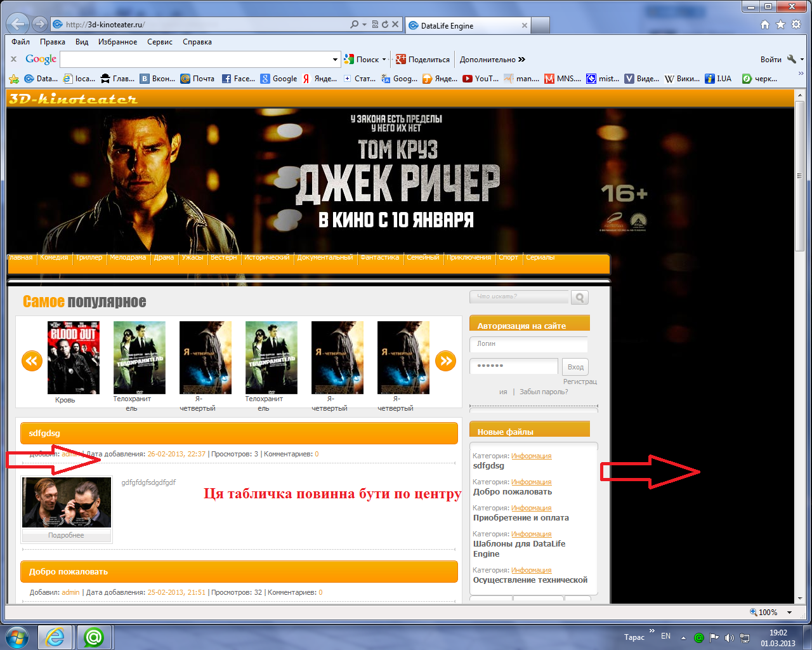812x650 pixels.
Task: Open the dropdown arrow beside Поиск
Action: [x=384, y=60]
